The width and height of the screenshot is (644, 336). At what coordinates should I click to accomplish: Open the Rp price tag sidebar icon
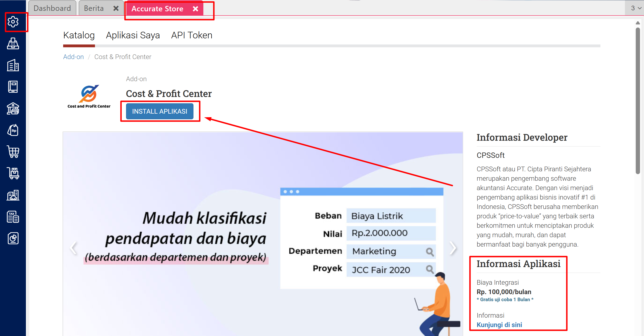pyautogui.click(x=13, y=130)
